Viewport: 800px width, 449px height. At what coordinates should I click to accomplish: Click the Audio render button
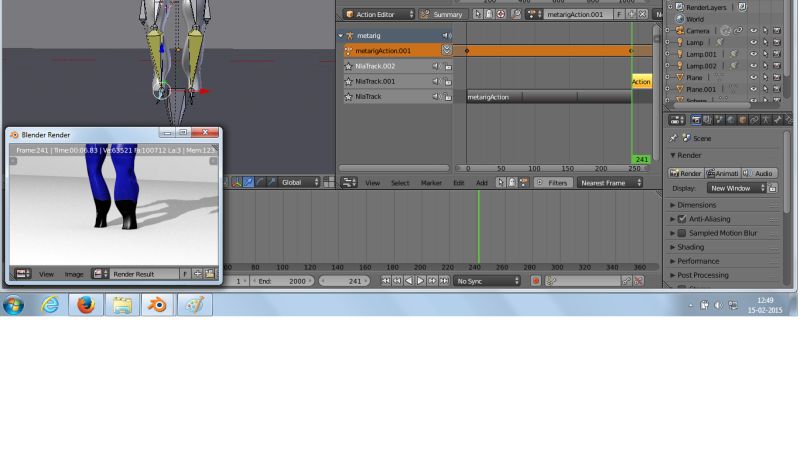click(759, 173)
